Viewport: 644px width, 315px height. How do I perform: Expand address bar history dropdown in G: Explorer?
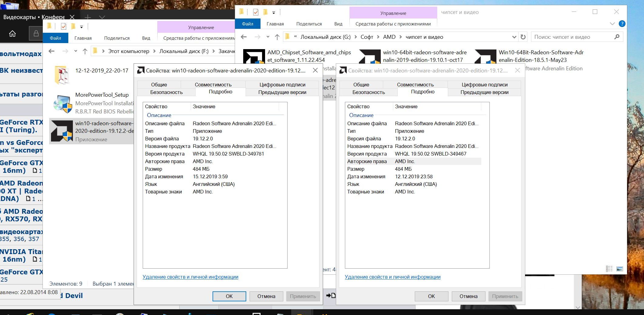pyautogui.click(x=514, y=37)
